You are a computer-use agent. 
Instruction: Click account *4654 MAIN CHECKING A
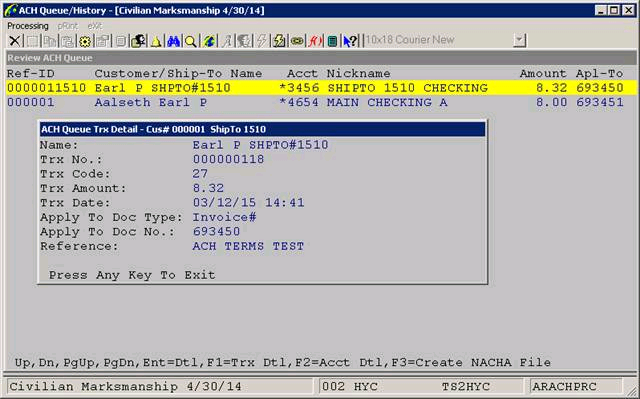(x=363, y=102)
